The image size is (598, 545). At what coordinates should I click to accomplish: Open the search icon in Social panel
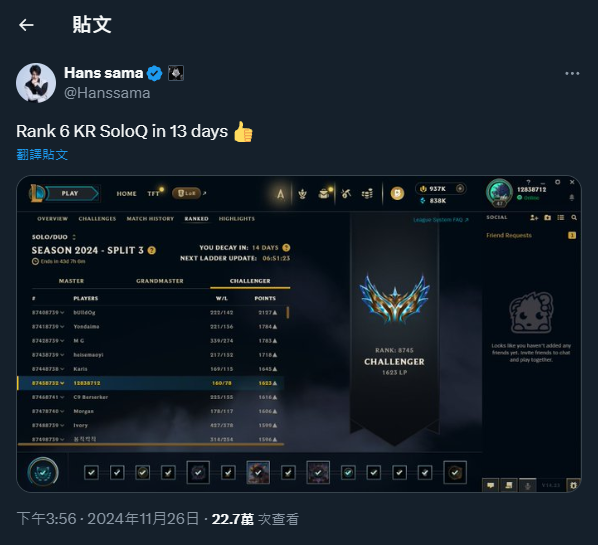click(x=574, y=217)
